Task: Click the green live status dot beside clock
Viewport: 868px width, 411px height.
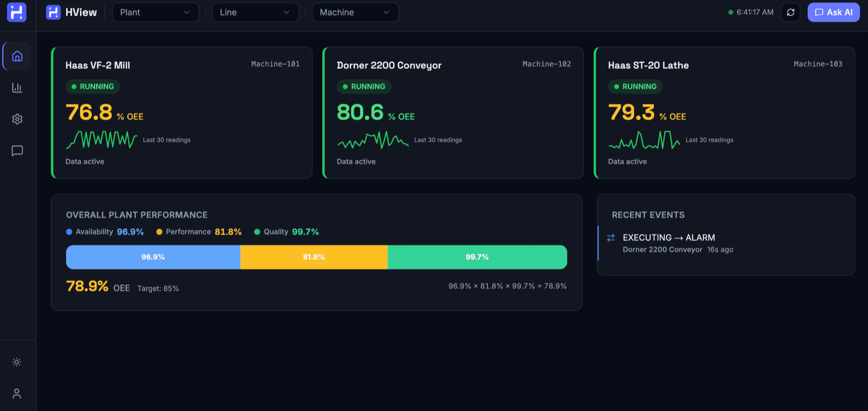Action: 730,12
